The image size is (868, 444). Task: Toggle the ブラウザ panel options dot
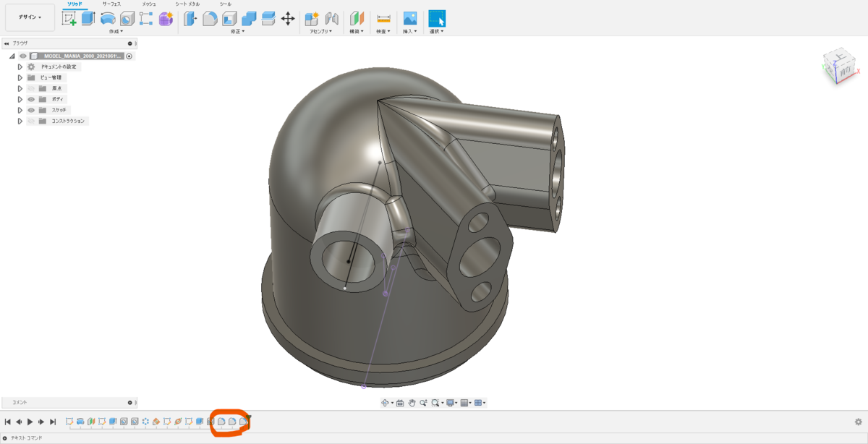click(130, 43)
